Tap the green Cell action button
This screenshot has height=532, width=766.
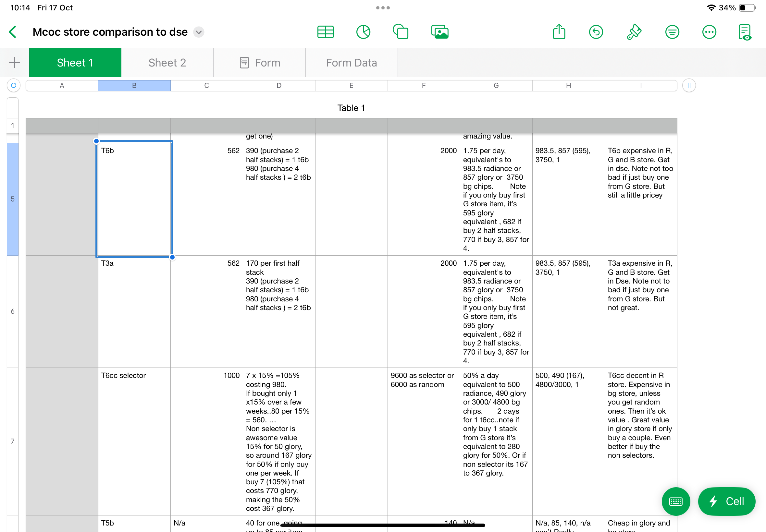(x=726, y=501)
